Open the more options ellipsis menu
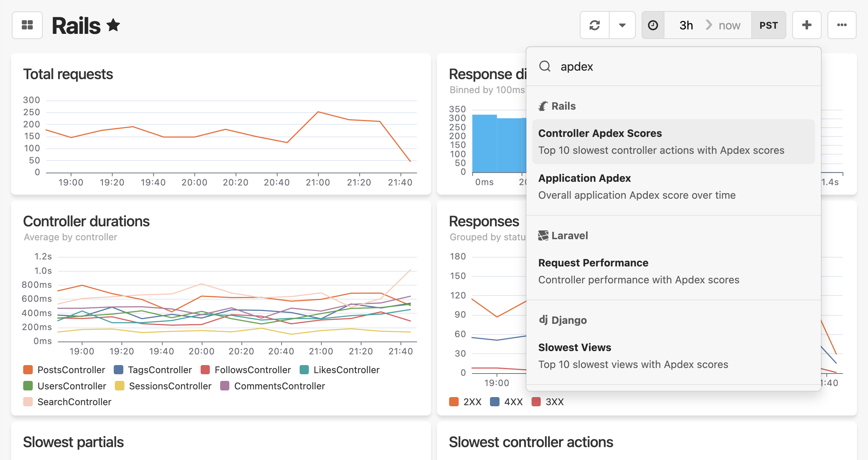The image size is (868, 460). coord(842,25)
